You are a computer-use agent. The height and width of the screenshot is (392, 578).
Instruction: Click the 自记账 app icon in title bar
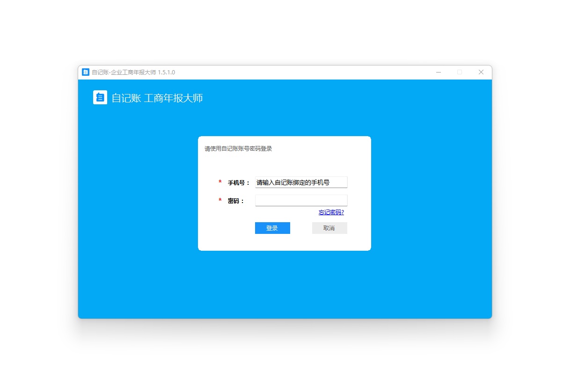pyautogui.click(x=86, y=72)
